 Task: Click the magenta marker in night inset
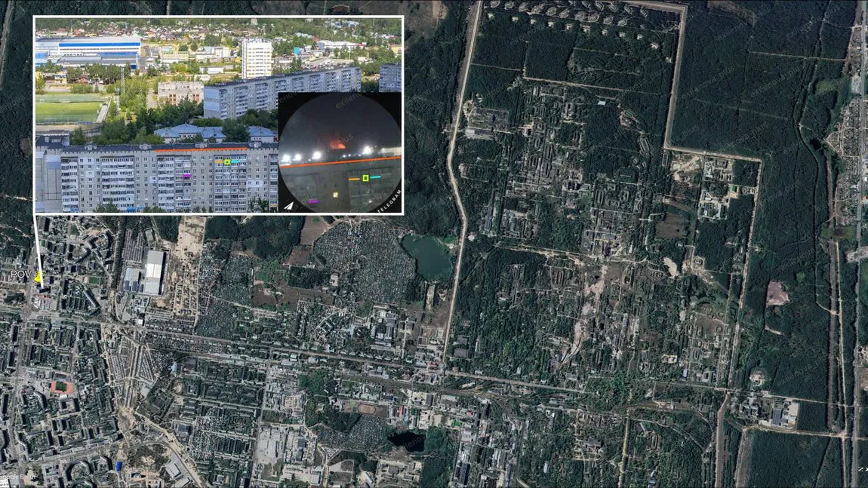click(x=312, y=201)
